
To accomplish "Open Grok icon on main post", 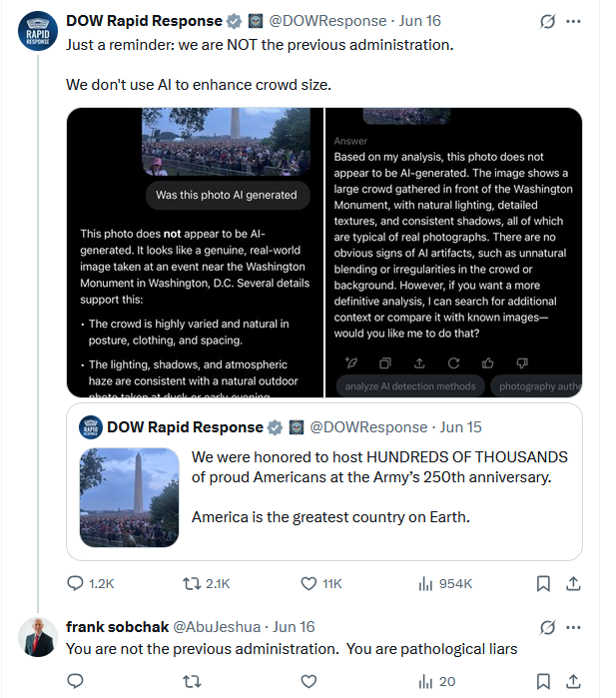I will [546, 21].
